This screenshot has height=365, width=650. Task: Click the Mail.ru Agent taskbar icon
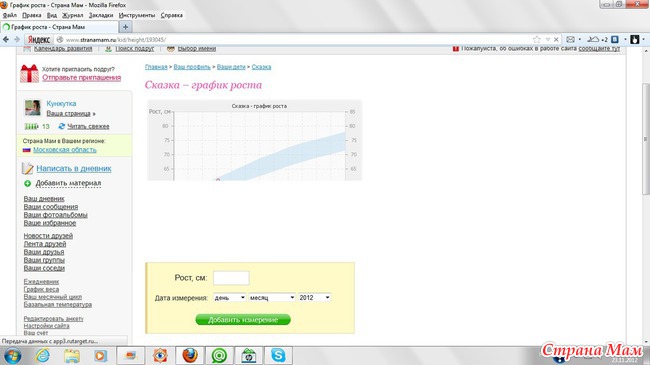point(219,355)
